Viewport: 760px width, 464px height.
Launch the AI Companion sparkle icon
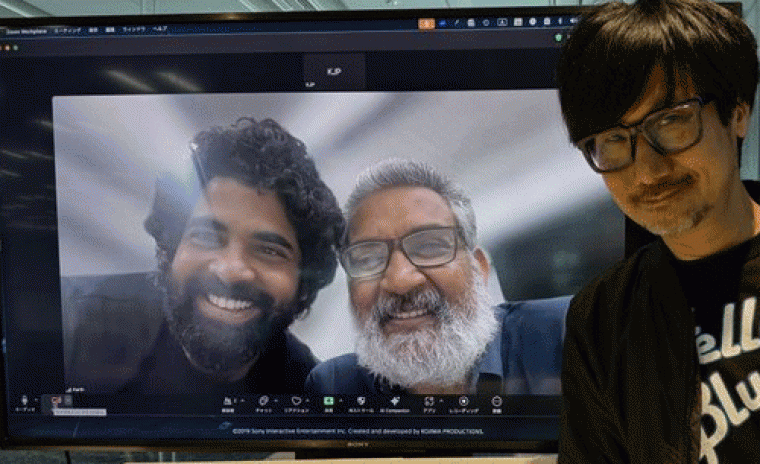pos(395,400)
